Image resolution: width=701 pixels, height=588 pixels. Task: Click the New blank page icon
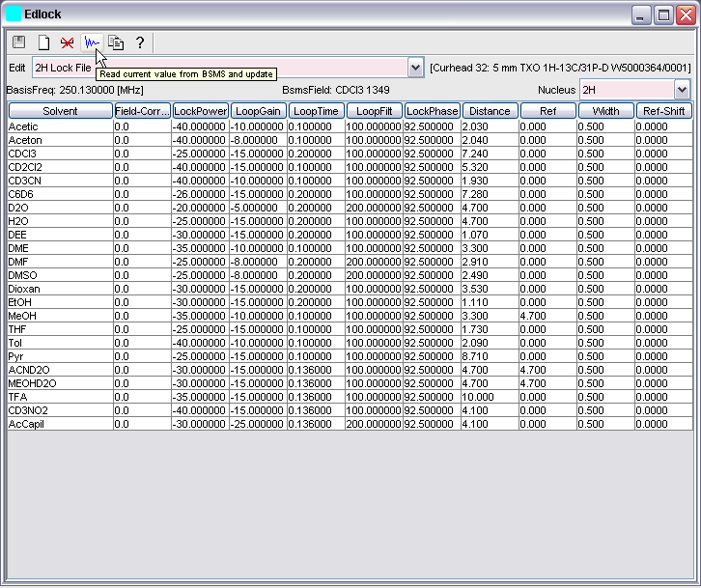(x=43, y=42)
